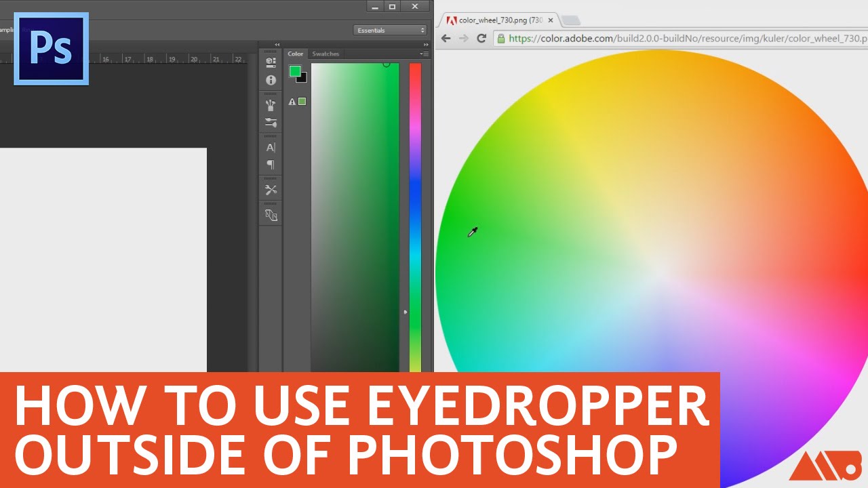Open the Color panel flyout menu
Image resolution: width=868 pixels, height=488 pixels.
click(x=424, y=54)
